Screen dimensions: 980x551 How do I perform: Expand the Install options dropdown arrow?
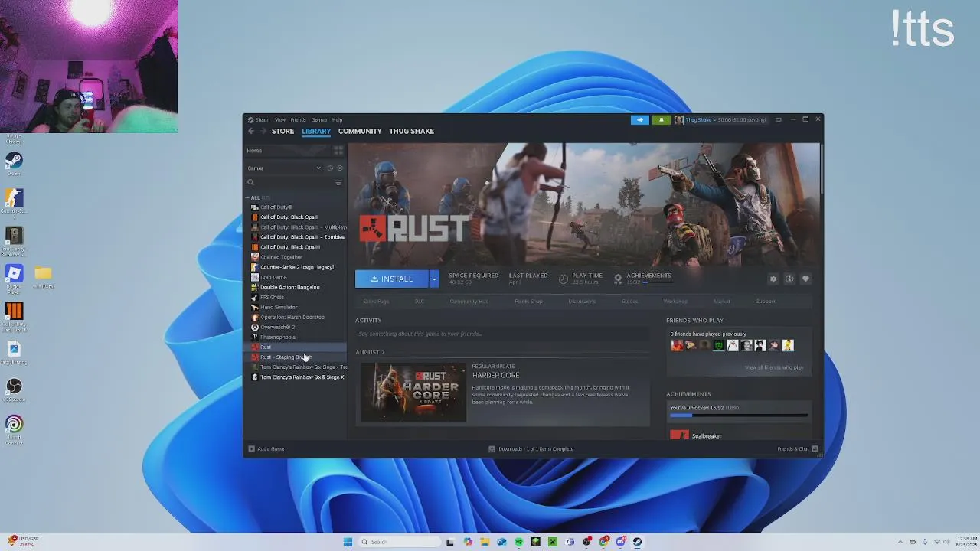click(434, 279)
